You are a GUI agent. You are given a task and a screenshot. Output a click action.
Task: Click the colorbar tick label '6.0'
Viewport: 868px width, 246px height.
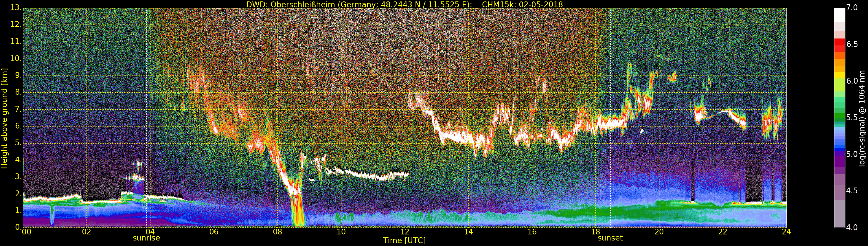coord(852,81)
